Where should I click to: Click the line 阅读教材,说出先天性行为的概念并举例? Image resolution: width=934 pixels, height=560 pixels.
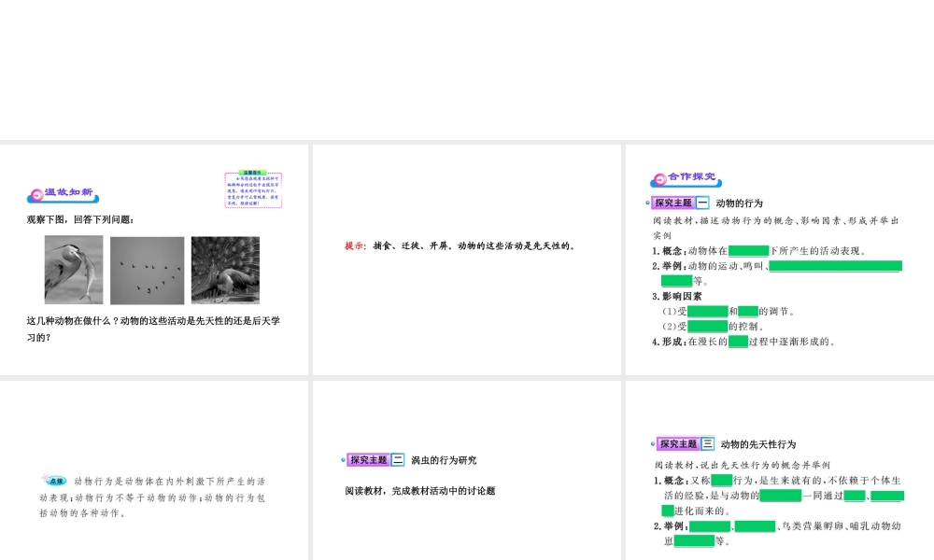pyautogui.click(x=743, y=465)
